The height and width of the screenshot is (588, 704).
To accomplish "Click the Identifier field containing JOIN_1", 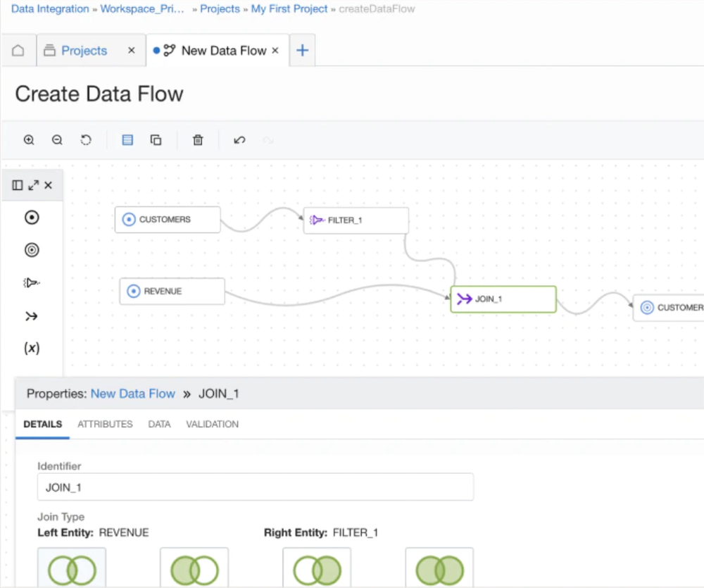I will click(255, 487).
